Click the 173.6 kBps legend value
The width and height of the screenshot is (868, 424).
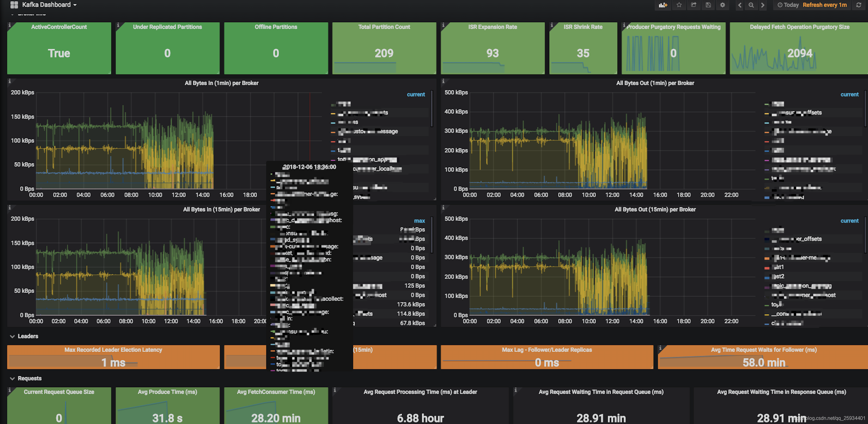coord(411,304)
